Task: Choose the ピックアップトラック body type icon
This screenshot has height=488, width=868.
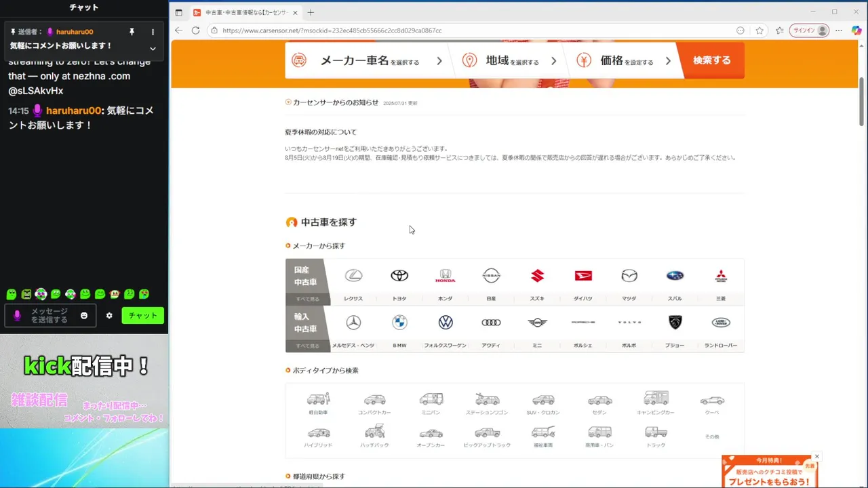Action: 487,432
